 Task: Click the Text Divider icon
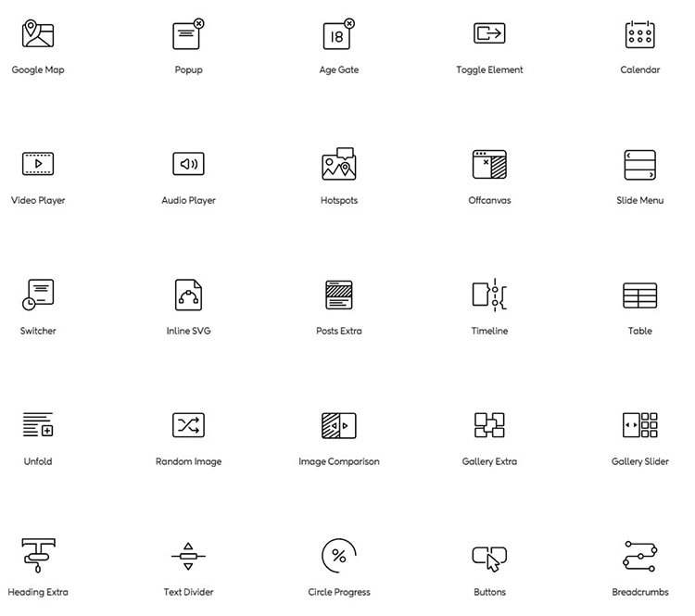[x=188, y=556]
